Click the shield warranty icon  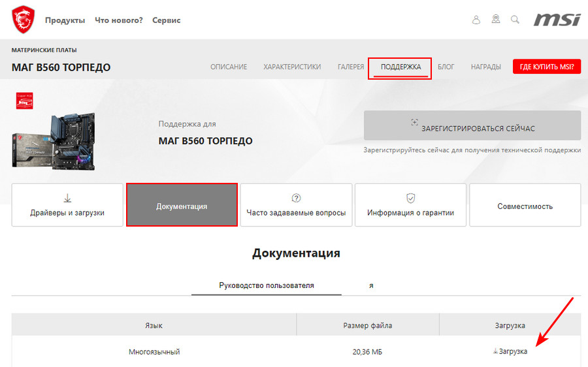411,198
